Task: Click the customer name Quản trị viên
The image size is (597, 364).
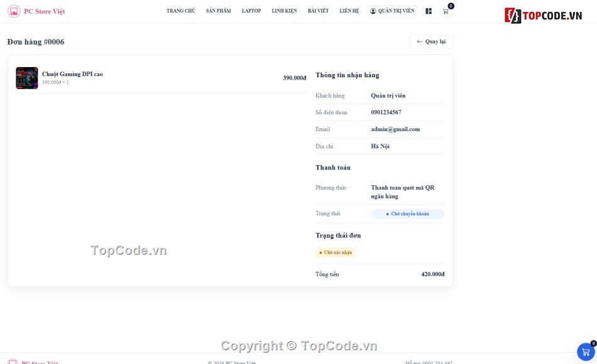Action: tap(388, 95)
